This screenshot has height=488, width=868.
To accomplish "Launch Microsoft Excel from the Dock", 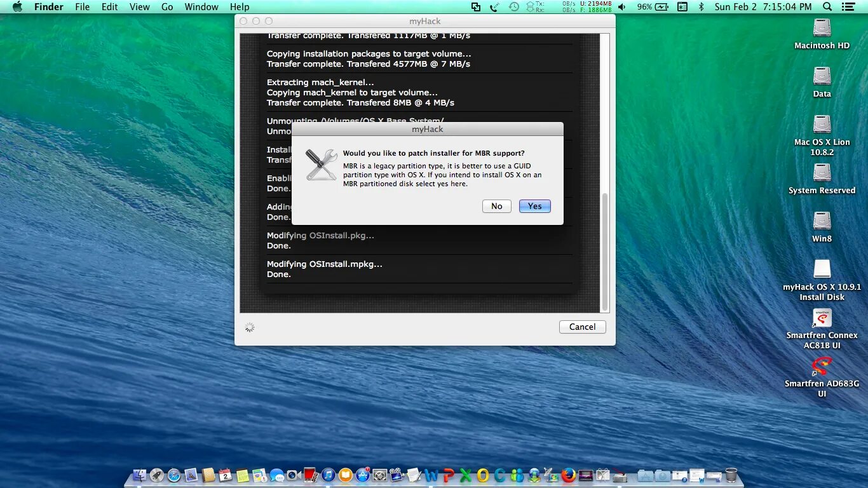I will [465, 475].
